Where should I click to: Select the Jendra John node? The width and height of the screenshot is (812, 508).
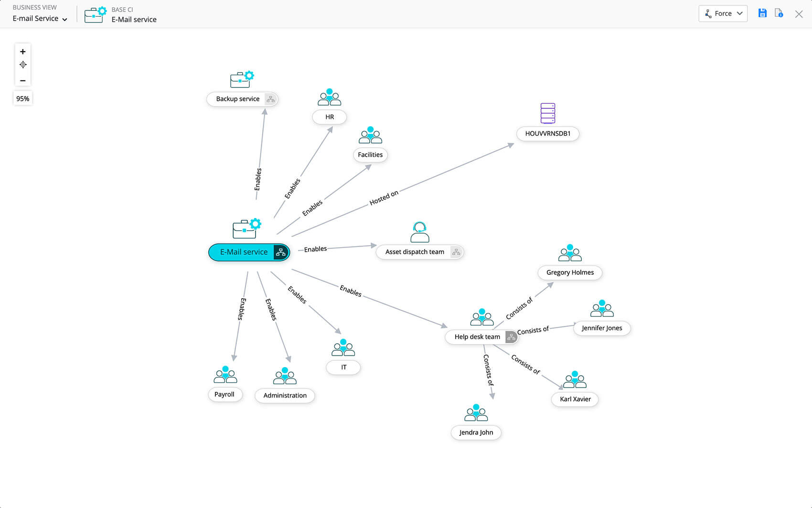click(x=476, y=432)
